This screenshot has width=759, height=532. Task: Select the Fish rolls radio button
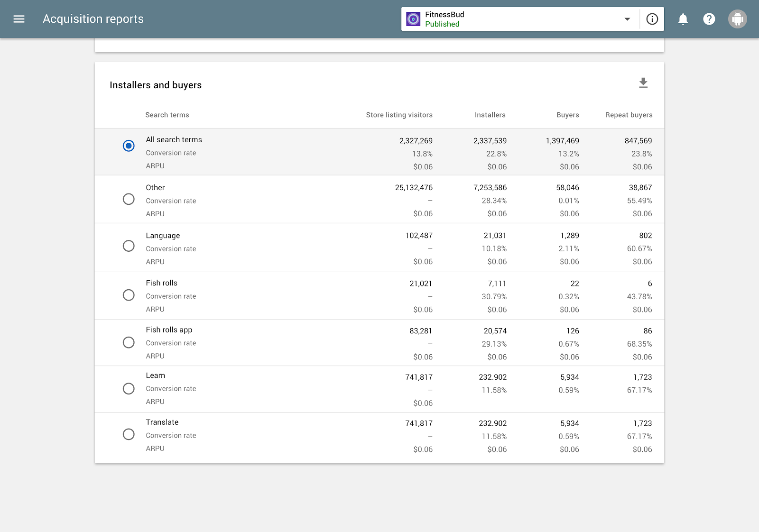pyautogui.click(x=129, y=295)
